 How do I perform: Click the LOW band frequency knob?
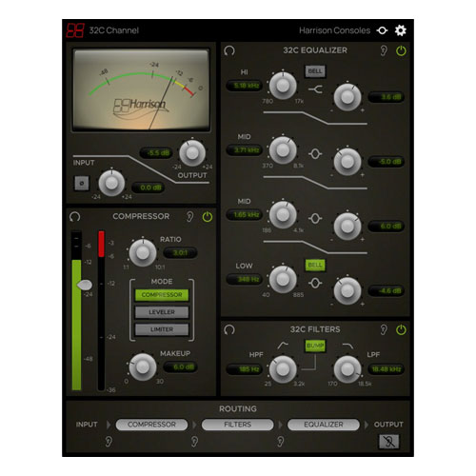(283, 279)
